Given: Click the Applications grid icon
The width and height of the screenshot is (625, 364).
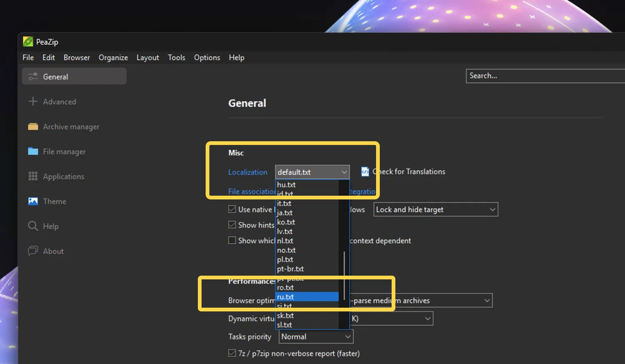Looking at the screenshot, I should coord(33,176).
